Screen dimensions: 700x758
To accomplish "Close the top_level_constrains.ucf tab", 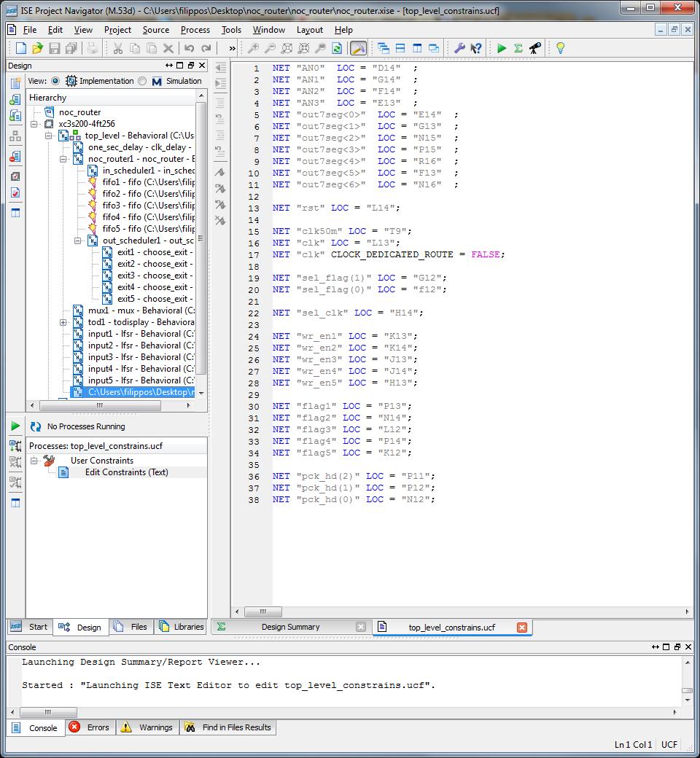I will coord(522,628).
